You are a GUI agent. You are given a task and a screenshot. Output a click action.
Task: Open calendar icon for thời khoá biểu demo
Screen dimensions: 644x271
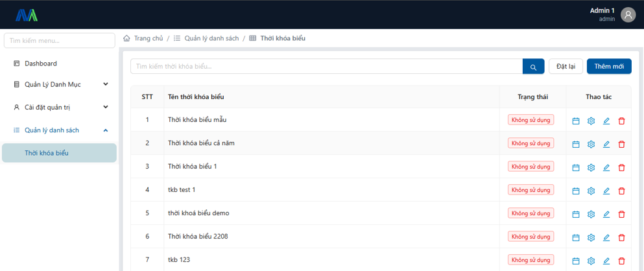pos(576,215)
